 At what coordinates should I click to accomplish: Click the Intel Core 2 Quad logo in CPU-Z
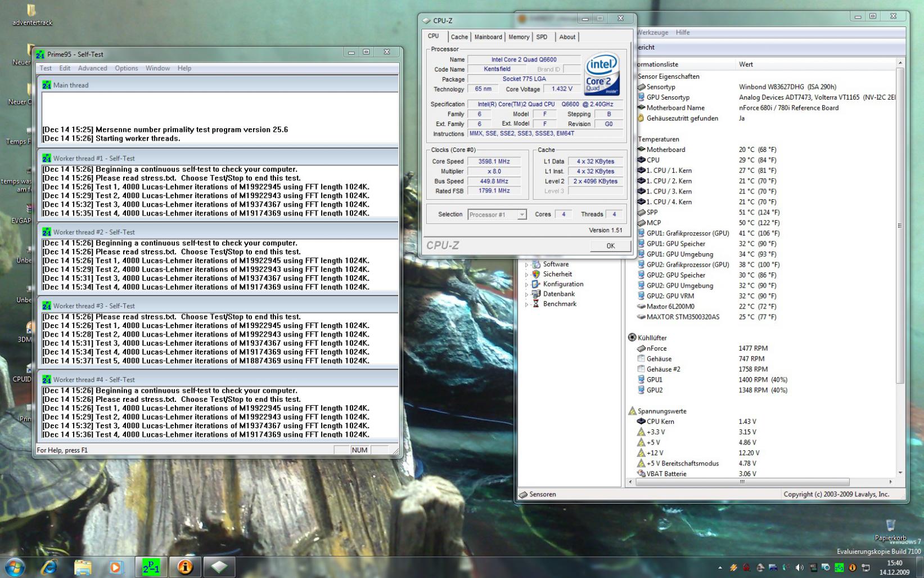tap(601, 74)
